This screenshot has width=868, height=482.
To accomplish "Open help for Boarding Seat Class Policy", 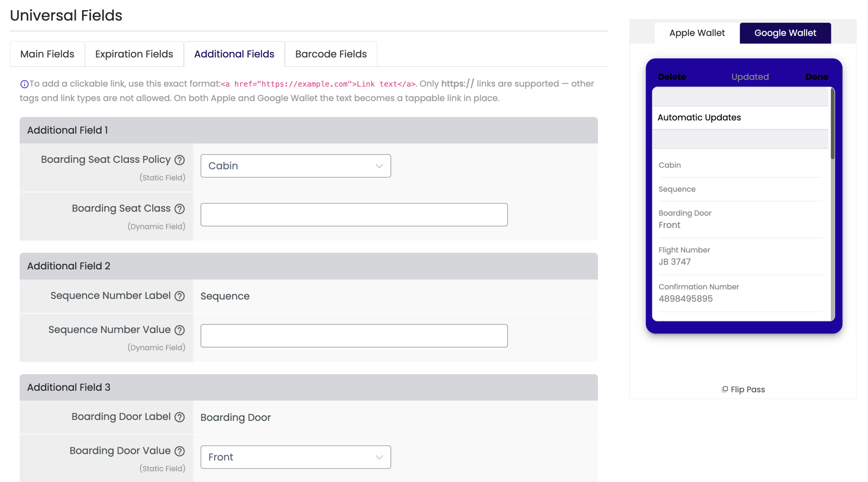I will pos(179,160).
